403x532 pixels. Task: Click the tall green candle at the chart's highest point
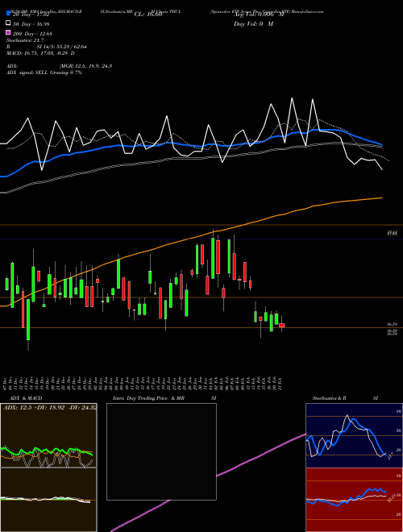click(x=213, y=258)
